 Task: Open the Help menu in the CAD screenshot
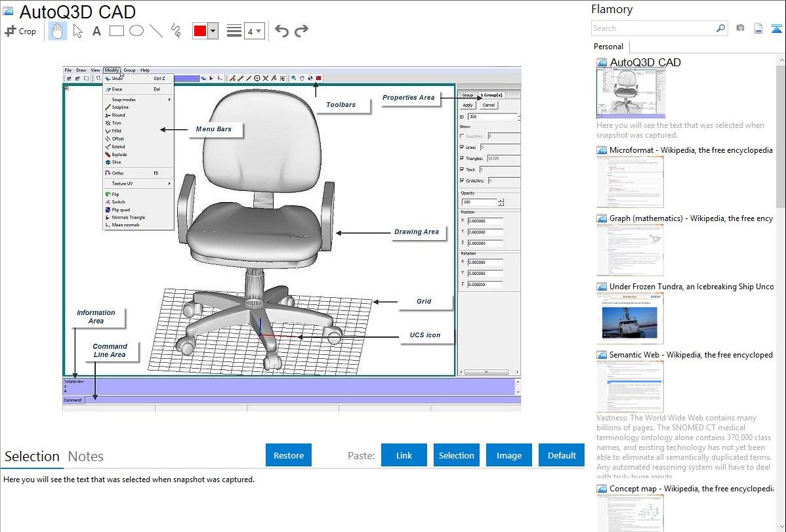point(145,70)
